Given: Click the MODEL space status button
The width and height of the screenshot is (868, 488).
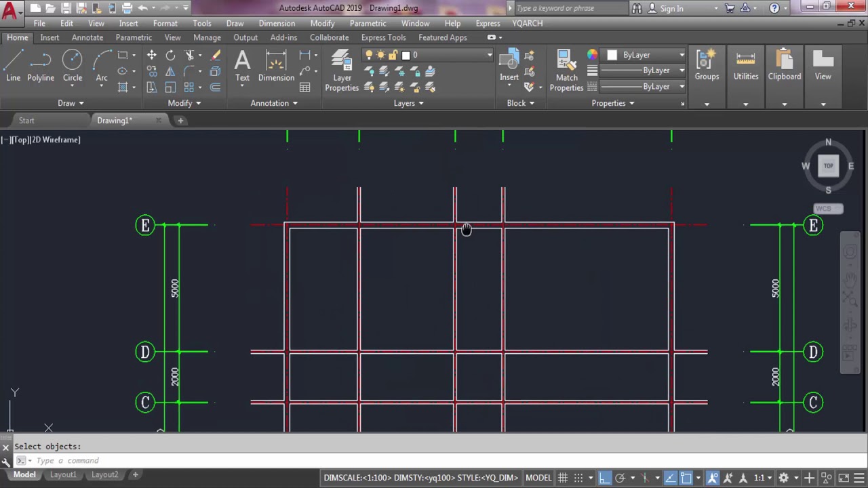Looking at the screenshot, I should 538,478.
